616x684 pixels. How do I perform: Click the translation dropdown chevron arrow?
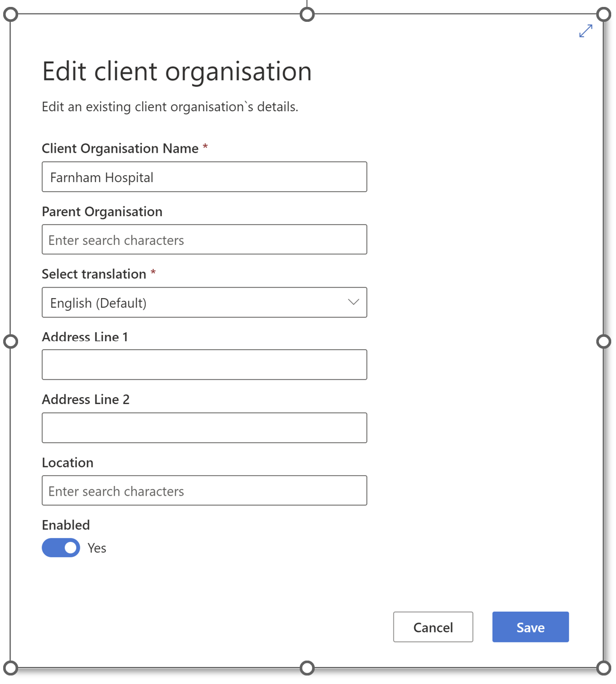(x=354, y=302)
